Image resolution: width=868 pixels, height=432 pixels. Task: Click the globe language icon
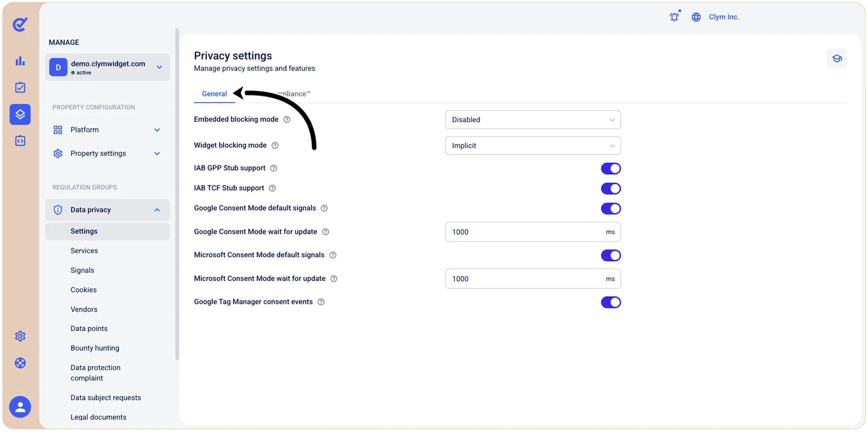pos(696,17)
